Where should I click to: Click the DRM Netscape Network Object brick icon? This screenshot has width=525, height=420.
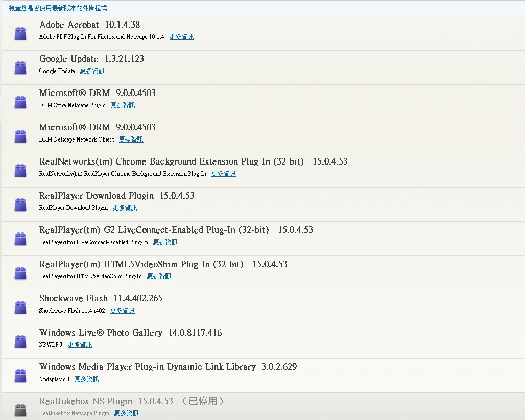20,136
